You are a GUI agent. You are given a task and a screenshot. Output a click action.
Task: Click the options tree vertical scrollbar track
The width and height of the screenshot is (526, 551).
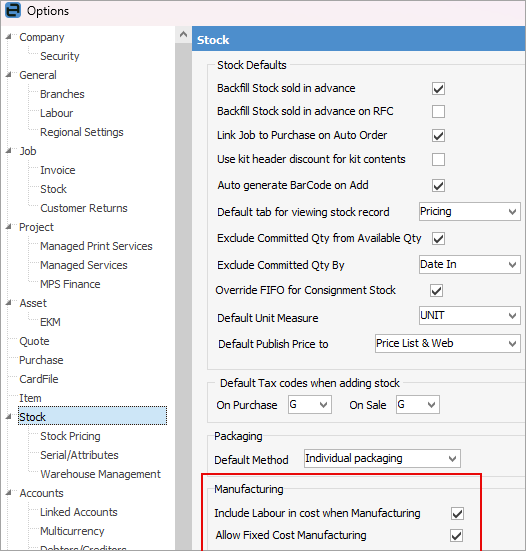[x=183, y=297]
